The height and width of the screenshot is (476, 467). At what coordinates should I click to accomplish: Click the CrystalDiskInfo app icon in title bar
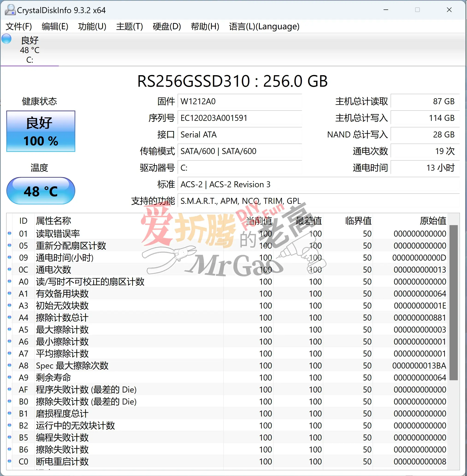click(10, 10)
